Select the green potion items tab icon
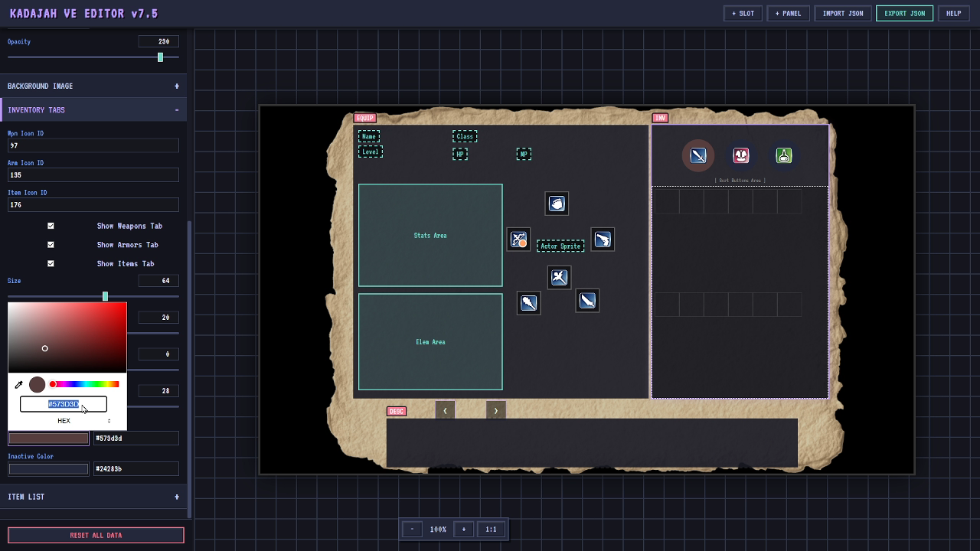The width and height of the screenshot is (980, 551). click(x=784, y=155)
